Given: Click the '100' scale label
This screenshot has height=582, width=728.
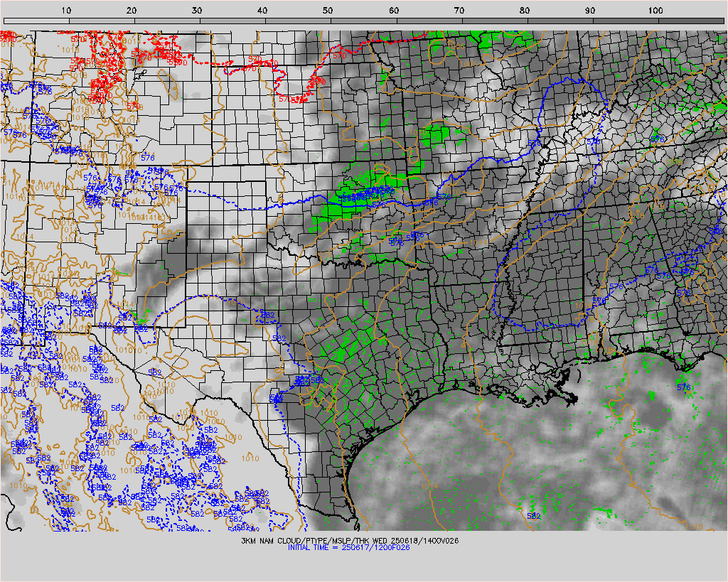Looking at the screenshot, I should [x=655, y=11].
